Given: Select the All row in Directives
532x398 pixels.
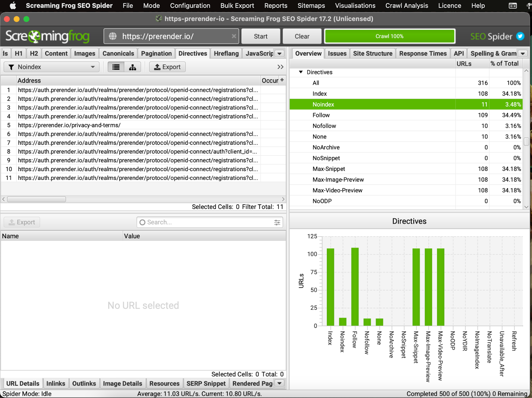Looking at the screenshot, I should [x=406, y=83].
